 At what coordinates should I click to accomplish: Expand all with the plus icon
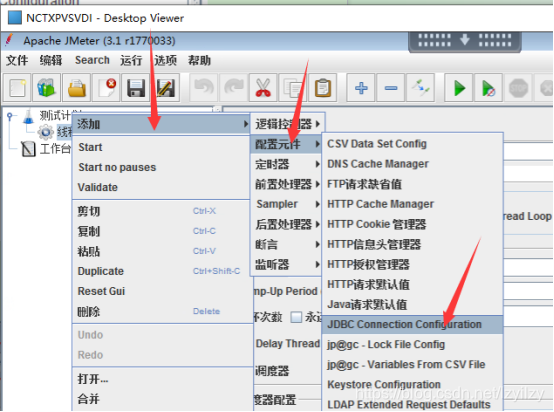point(361,88)
